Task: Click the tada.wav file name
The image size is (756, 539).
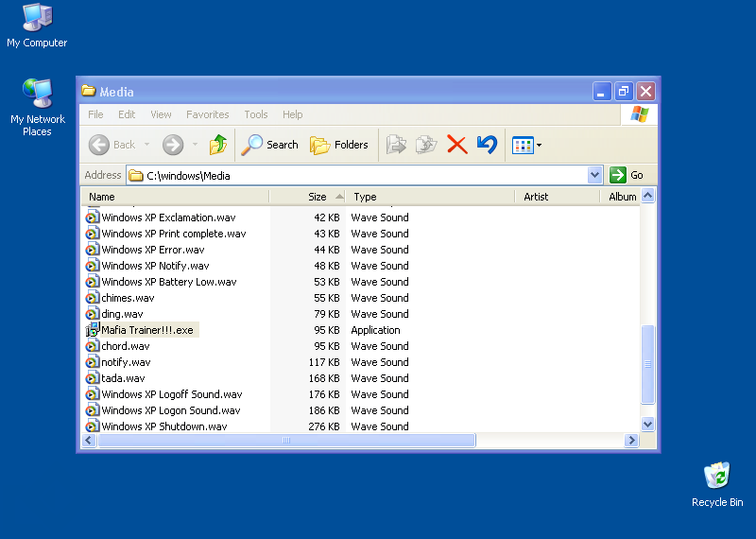Action: [x=123, y=378]
